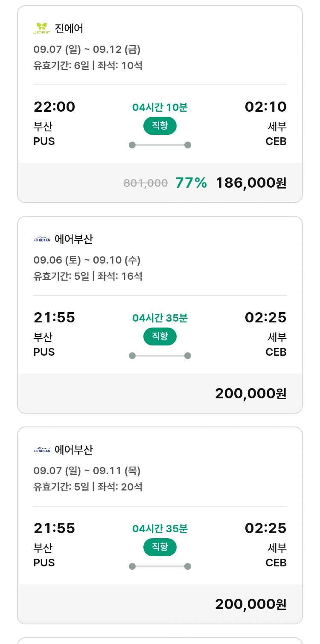Click the 좌석: 20석 seat info
Screen dimensions: 320x644
point(120,487)
